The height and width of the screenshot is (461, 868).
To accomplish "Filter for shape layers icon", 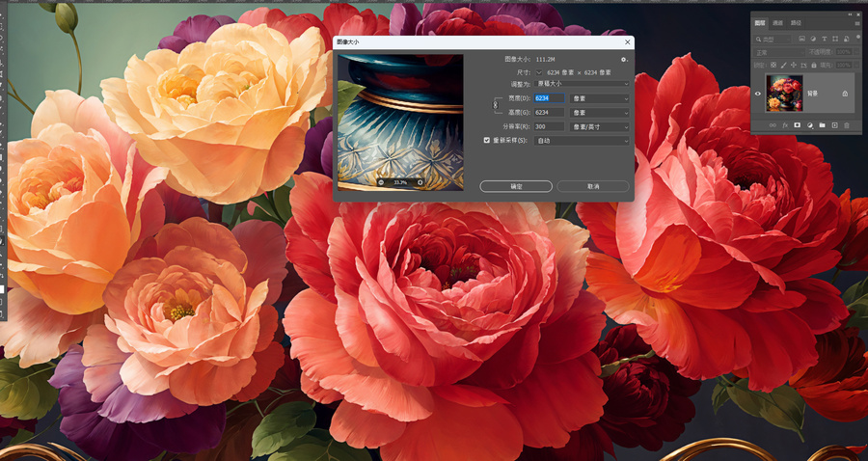I will (x=835, y=39).
